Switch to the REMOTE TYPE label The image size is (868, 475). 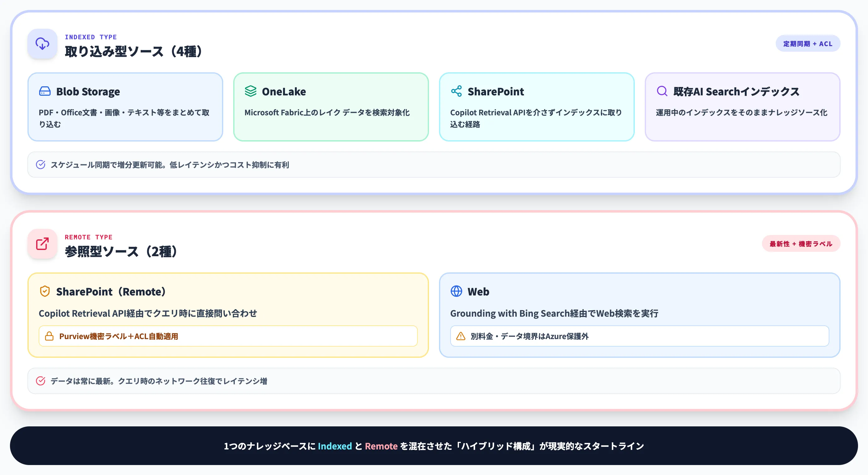(x=89, y=237)
